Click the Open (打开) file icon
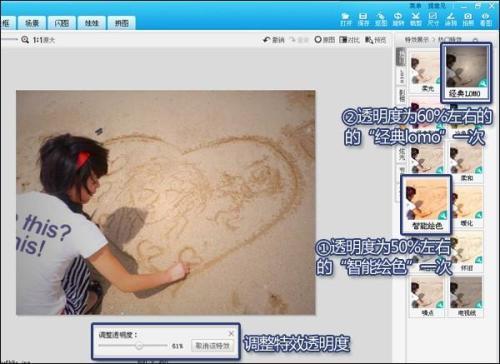The height and width of the screenshot is (364, 500). point(346,19)
